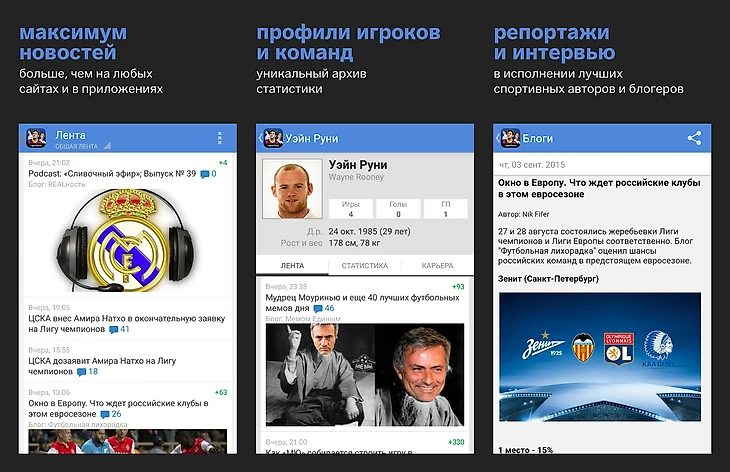Tap the football players photo at feed bottom
Screen dimensions: 730x472
coord(128,441)
